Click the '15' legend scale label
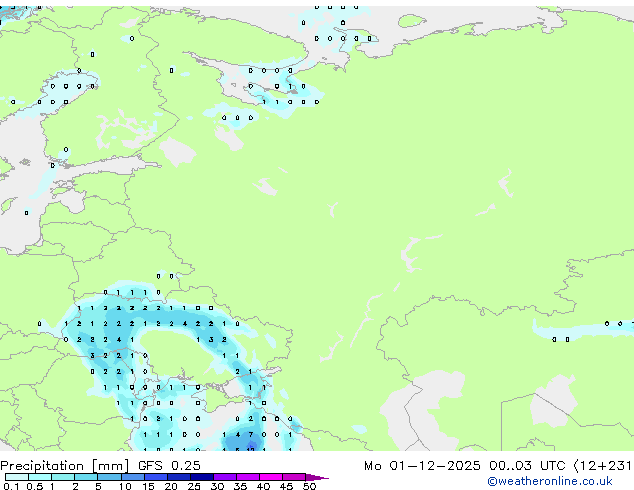Viewport: 634px width, 490px height. click(148, 486)
